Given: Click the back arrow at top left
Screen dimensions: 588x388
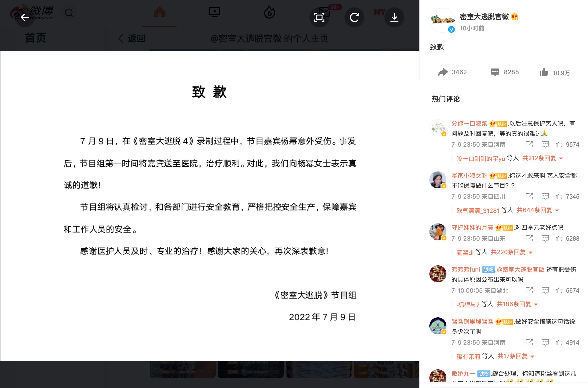Looking at the screenshot, I should [25, 17].
